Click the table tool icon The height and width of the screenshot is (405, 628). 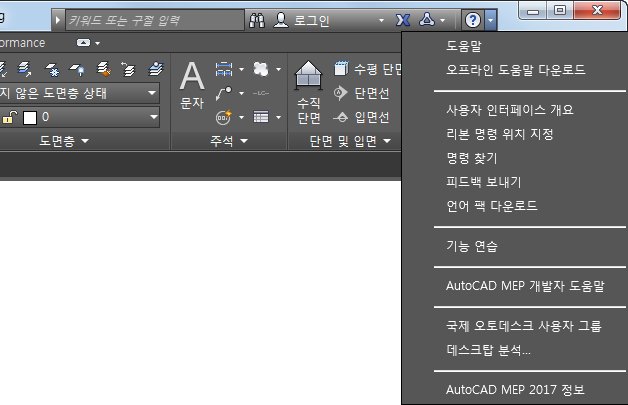pyautogui.click(x=261, y=117)
